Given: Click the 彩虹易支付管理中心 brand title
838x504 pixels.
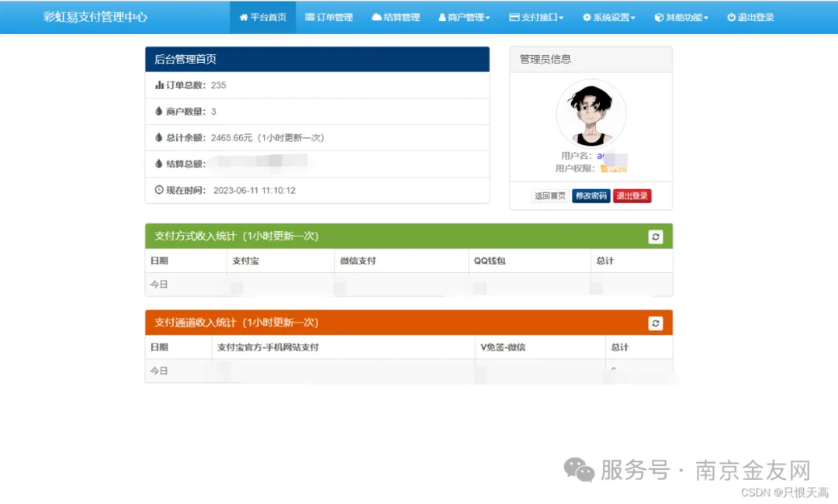Looking at the screenshot, I should tap(95, 17).
